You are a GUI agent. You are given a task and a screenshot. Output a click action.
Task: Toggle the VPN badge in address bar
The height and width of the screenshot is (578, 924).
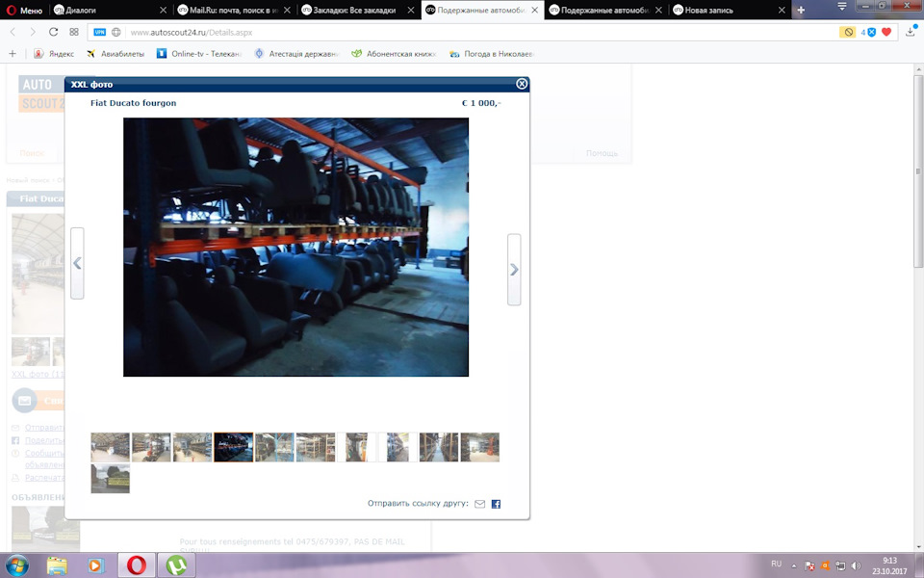pyautogui.click(x=99, y=32)
